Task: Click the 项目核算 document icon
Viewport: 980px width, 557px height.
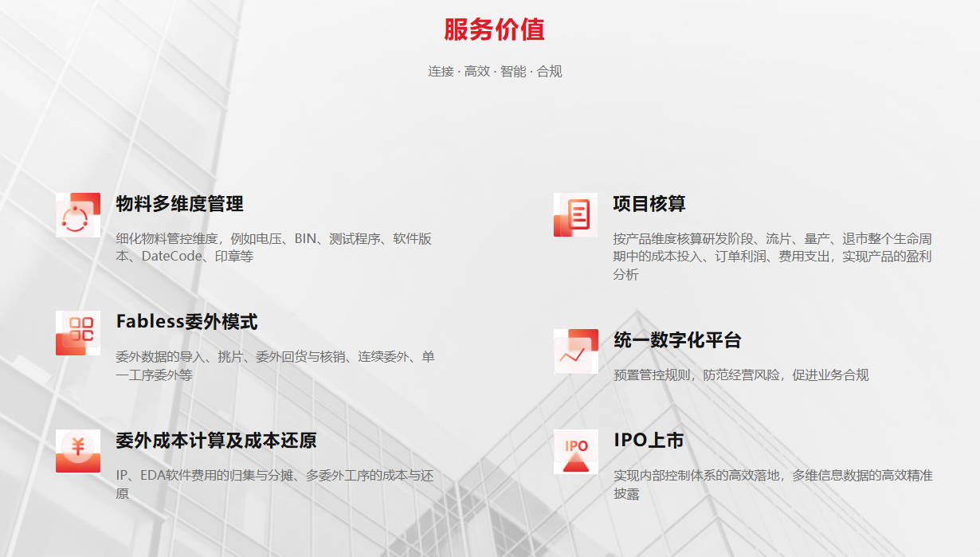Action: [575, 215]
